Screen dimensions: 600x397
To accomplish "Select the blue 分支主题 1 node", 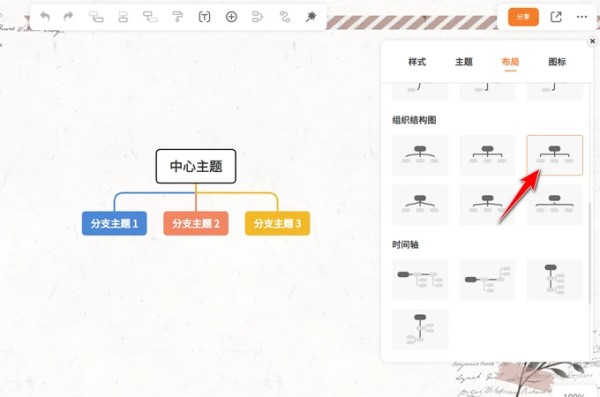I will coord(114,223).
